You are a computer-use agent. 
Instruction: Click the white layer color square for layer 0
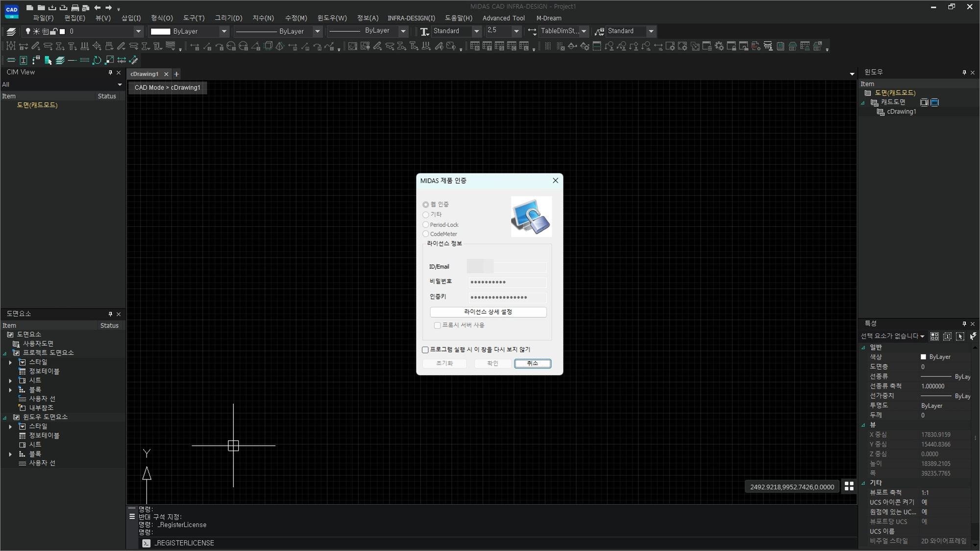click(x=62, y=31)
